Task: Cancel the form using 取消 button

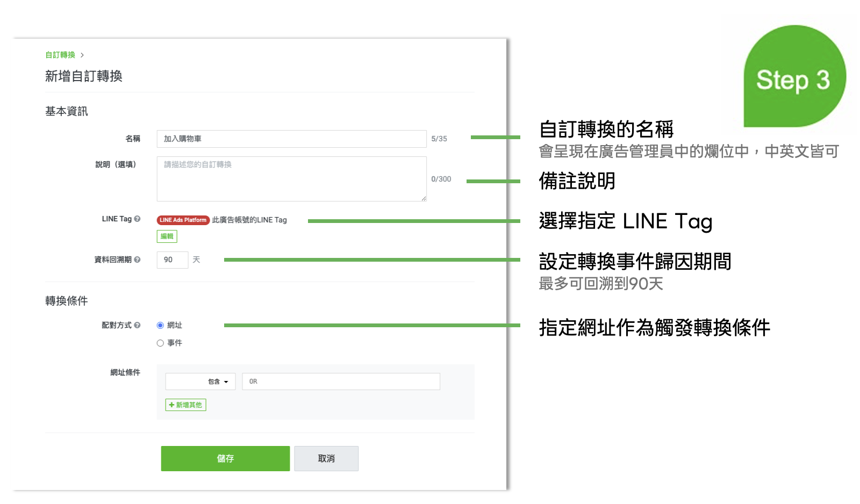Action: [x=326, y=458]
